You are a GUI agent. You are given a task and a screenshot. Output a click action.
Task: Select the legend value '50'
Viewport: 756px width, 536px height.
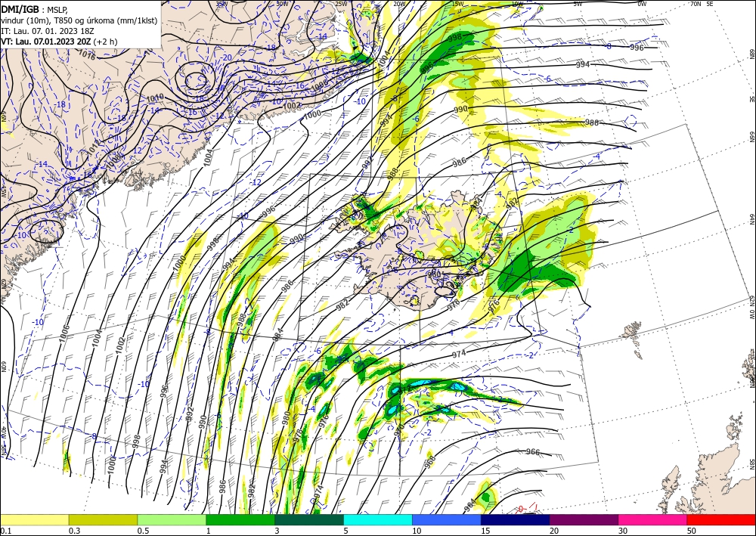point(692,531)
